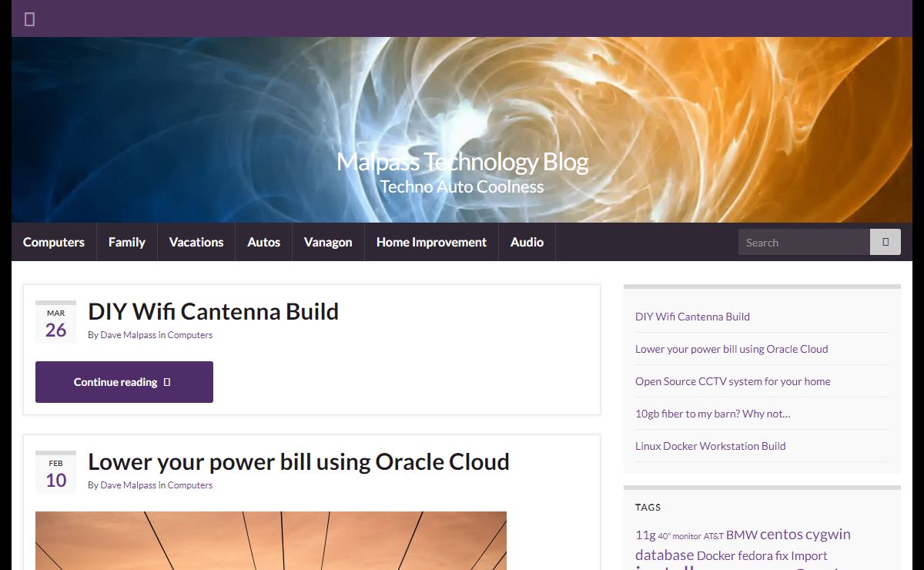This screenshot has width=924, height=570.
Task: Open the Vanagon navigation item
Action: pos(328,242)
